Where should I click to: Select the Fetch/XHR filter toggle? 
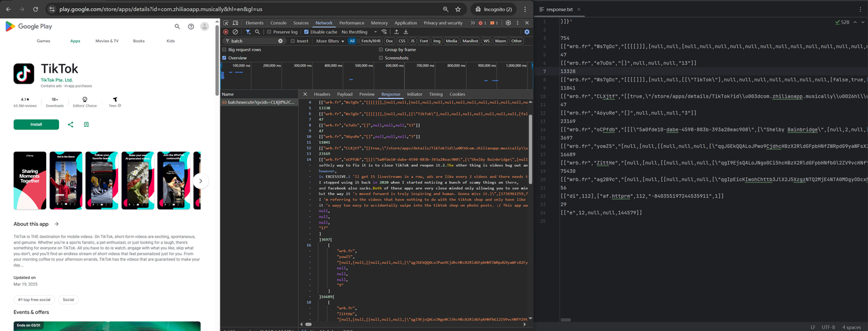pyautogui.click(x=370, y=41)
